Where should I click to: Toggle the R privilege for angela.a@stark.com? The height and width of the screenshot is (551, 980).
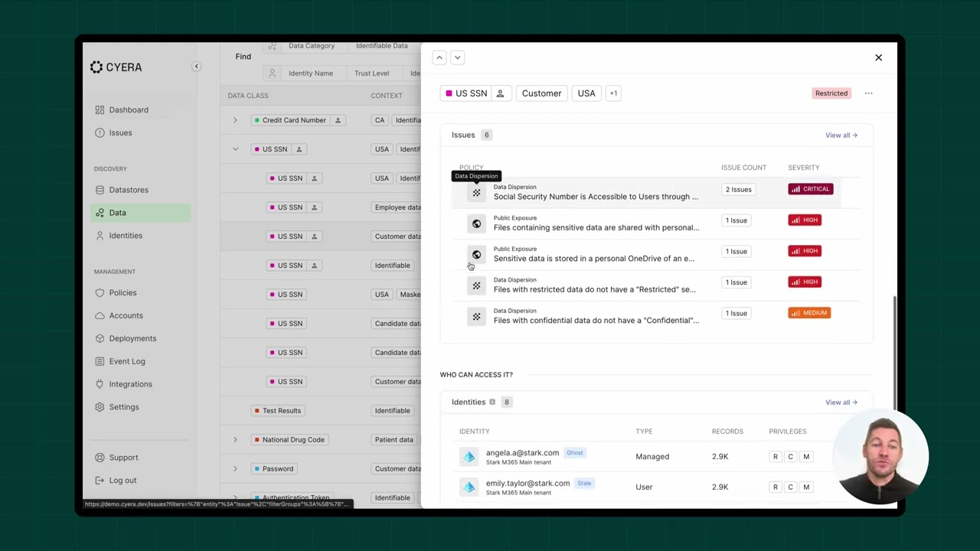click(775, 457)
